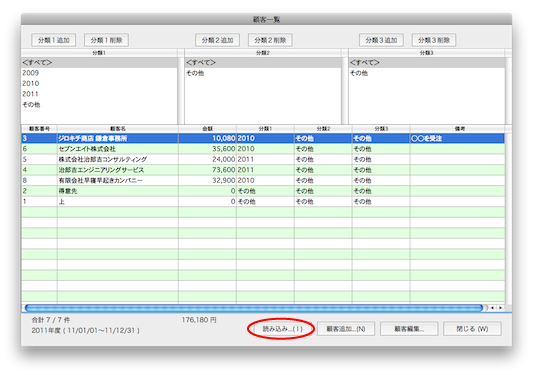This screenshot has height=375, width=533.
Task: Select <すべて> in the 分類2 list
Action: pos(263,63)
